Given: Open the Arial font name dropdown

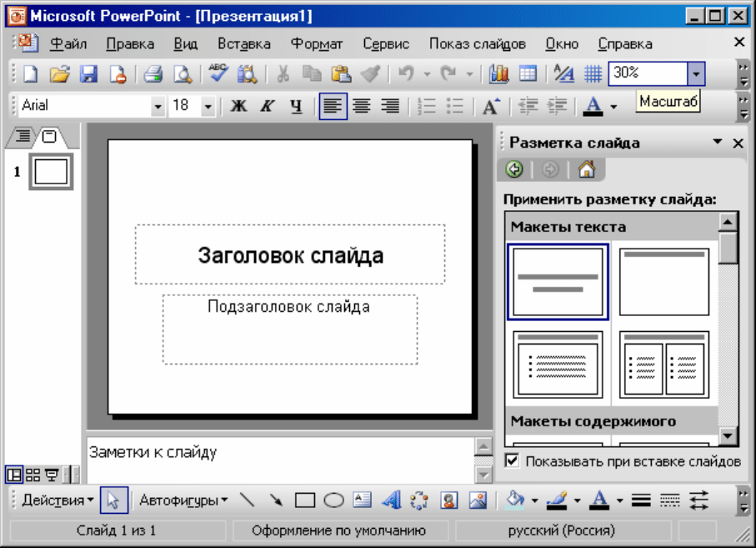Looking at the screenshot, I should 158,106.
